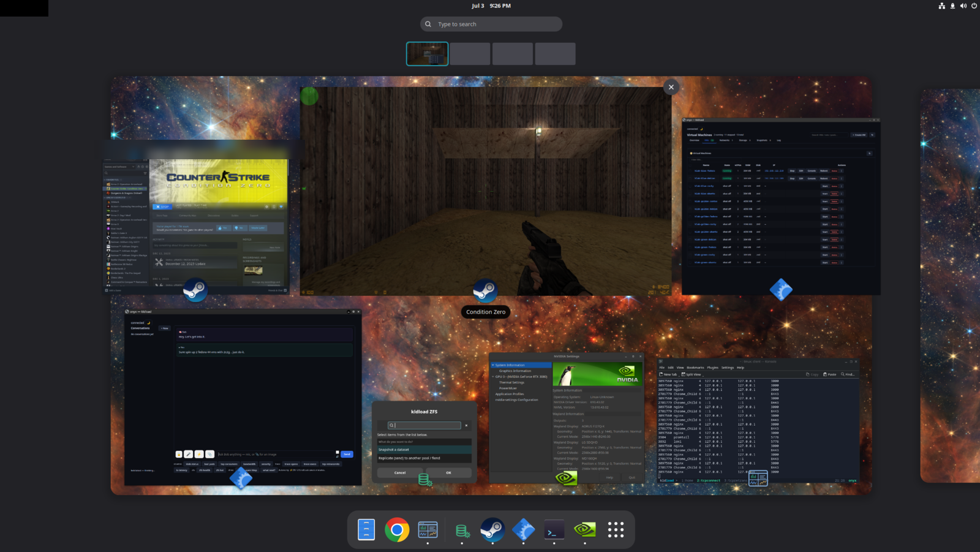Open the Edit menu in Konsole
Screen dimensions: 980x552
671,368
